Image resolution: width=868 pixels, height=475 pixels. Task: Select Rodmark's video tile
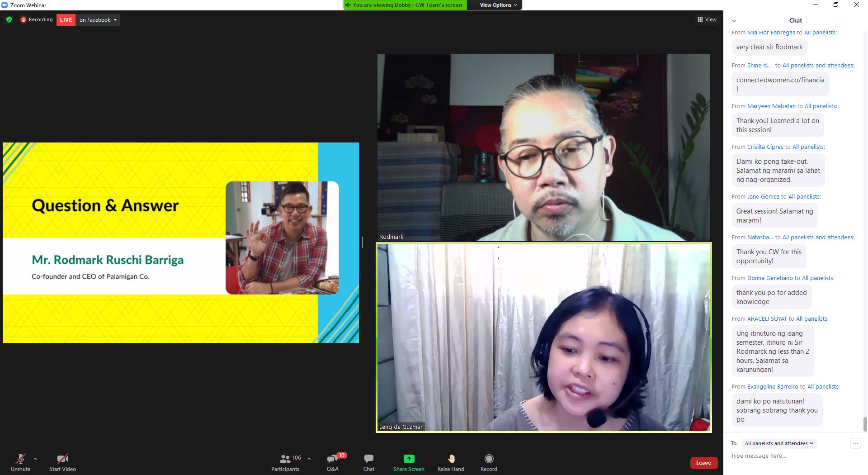point(544,147)
